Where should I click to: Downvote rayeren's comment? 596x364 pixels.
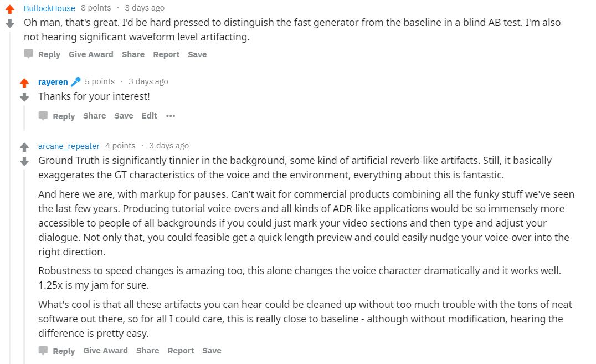[24, 97]
